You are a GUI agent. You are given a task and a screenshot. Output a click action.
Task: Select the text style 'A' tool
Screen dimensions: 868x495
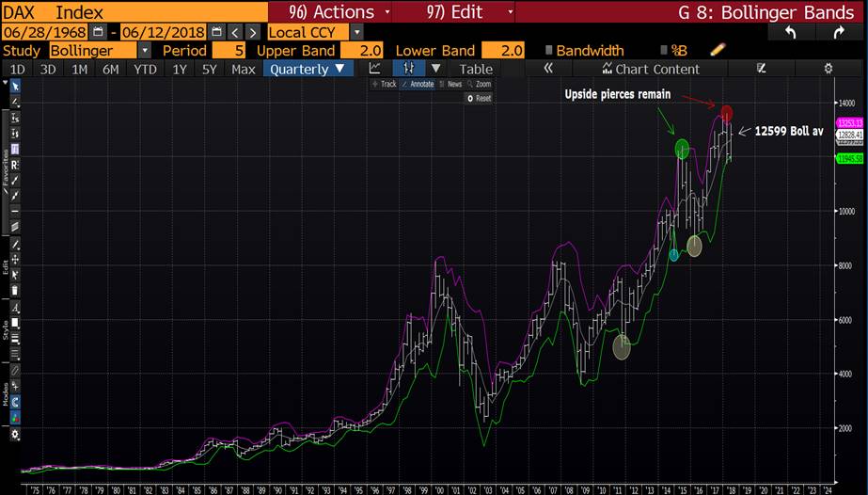[15, 308]
